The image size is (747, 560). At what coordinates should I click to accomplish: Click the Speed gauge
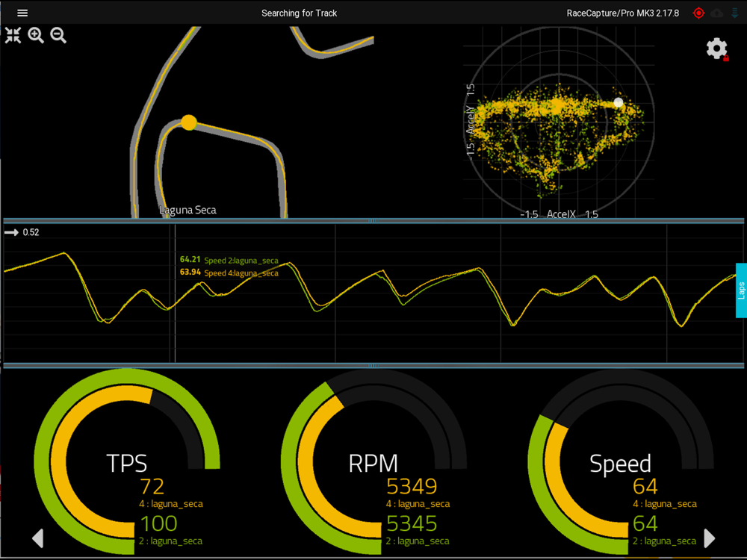click(x=620, y=461)
